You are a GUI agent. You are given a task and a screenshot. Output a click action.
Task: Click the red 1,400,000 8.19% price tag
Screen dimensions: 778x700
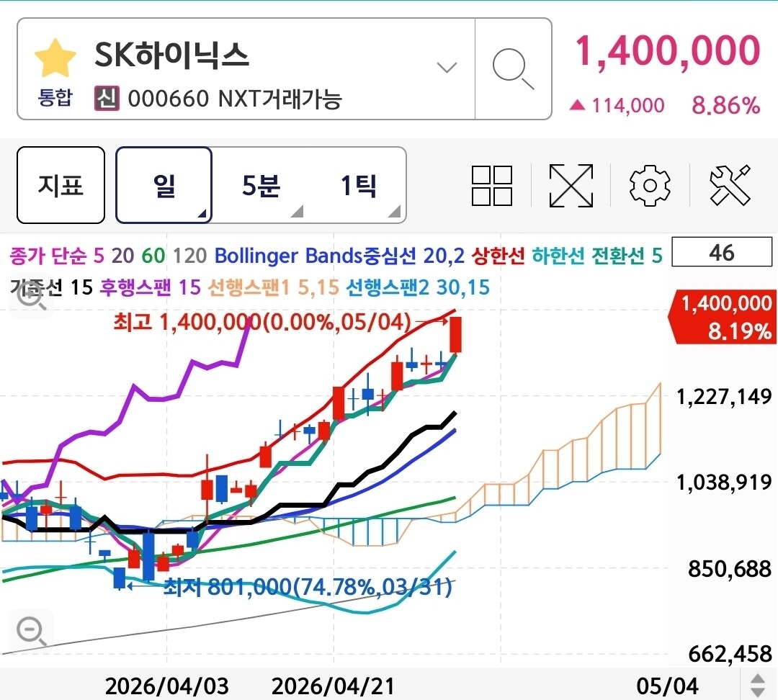coord(723,318)
